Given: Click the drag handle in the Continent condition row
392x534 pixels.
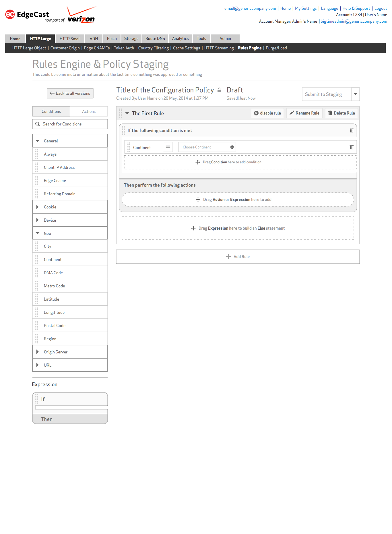Looking at the screenshot, I should (129, 147).
